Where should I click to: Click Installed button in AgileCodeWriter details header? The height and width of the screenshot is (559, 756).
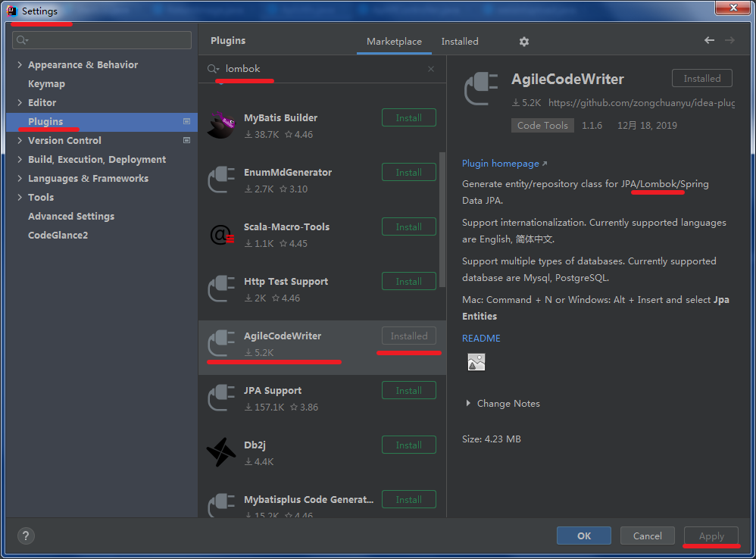point(702,78)
